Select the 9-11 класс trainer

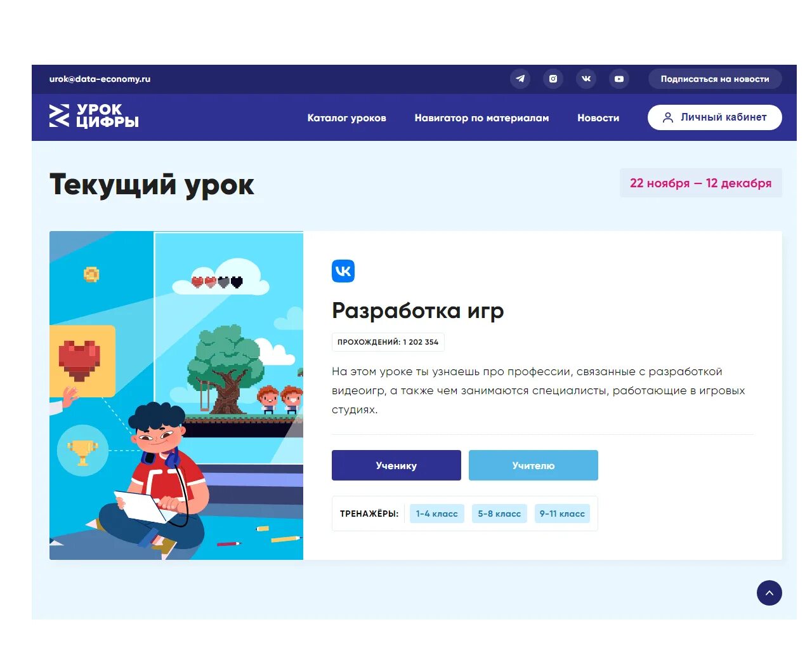click(562, 514)
